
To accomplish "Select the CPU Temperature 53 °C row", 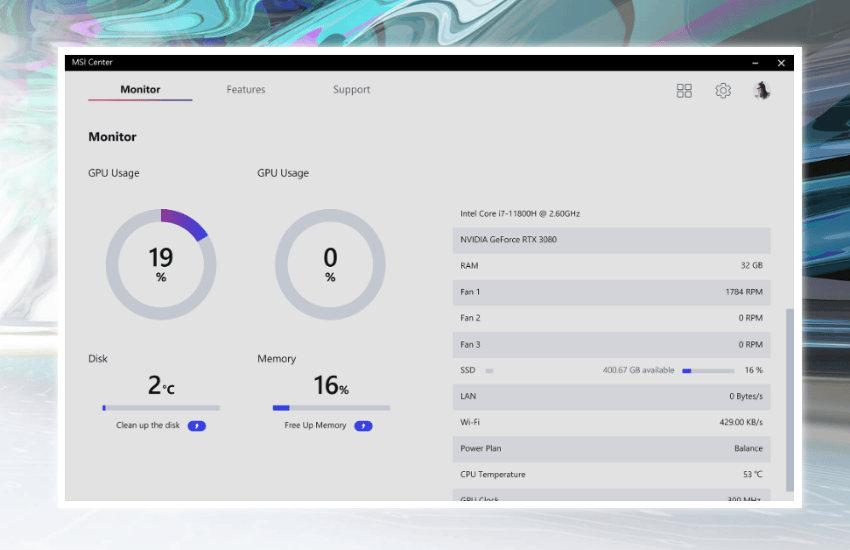I will pyautogui.click(x=611, y=474).
